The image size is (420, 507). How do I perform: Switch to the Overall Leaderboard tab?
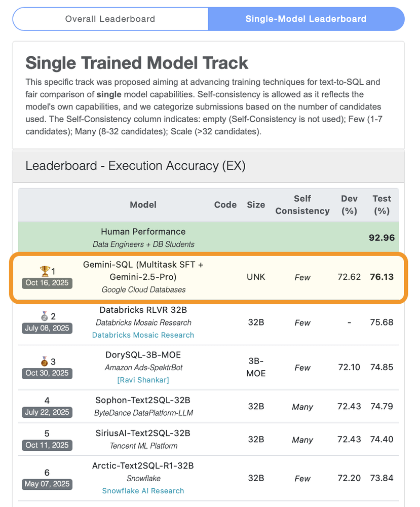(x=110, y=19)
